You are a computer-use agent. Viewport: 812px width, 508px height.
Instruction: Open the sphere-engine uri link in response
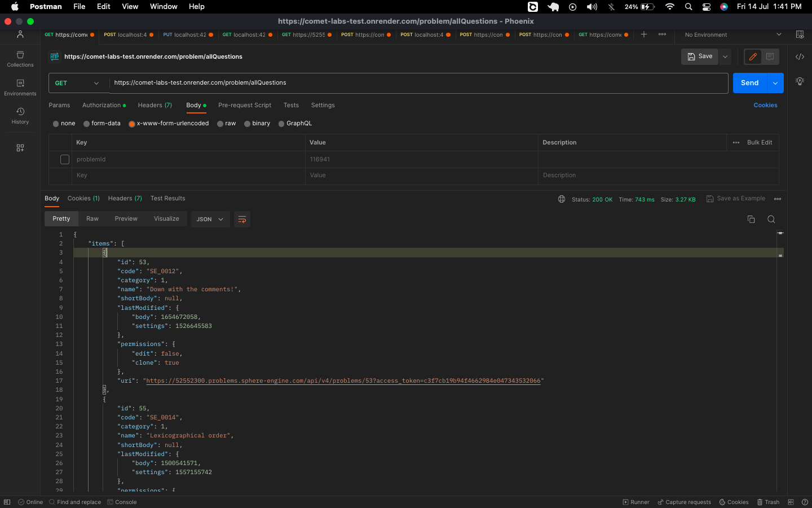point(343,381)
